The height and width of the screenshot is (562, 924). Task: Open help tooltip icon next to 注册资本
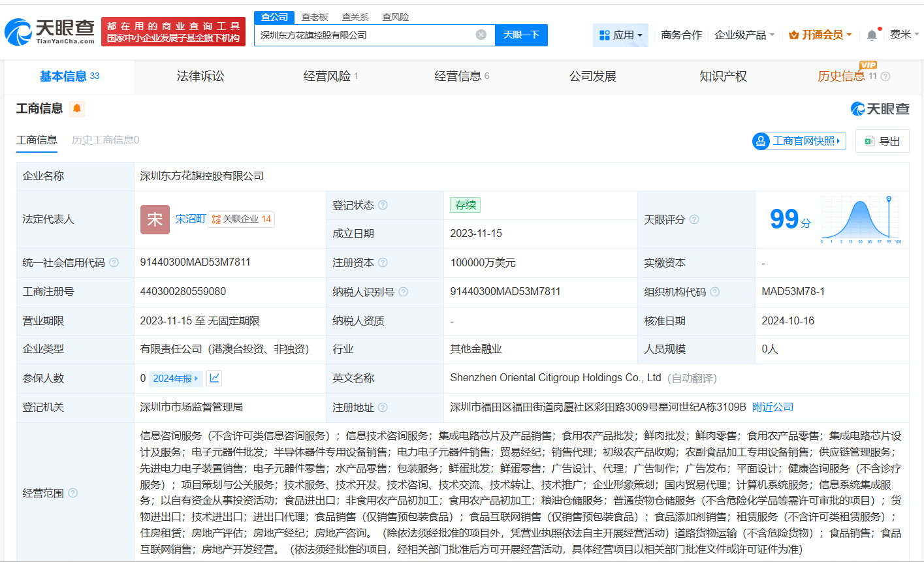[383, 262]
